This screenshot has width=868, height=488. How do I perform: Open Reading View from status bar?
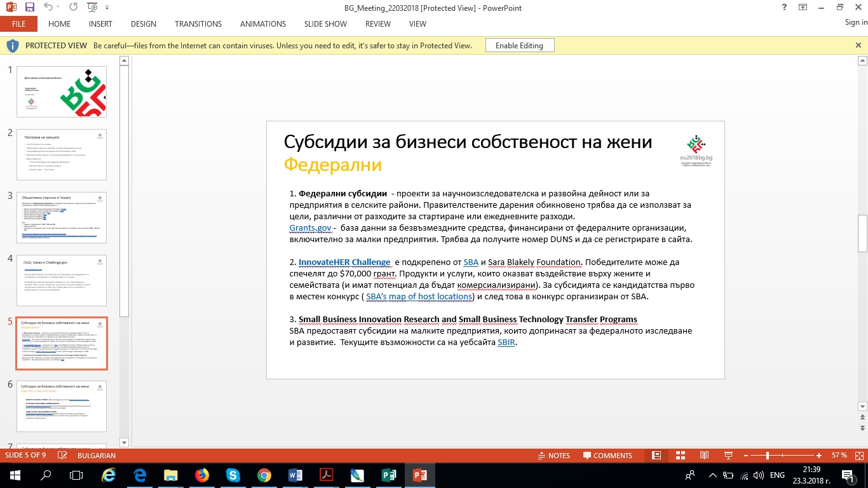703,456
